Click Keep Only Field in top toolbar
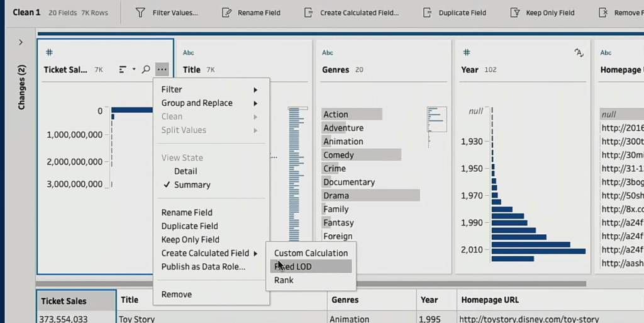The height and width of the screenshot is (323, 644). click(542, 13)
